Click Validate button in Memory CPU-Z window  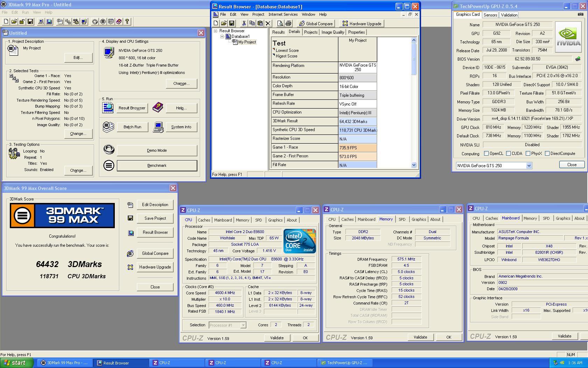click(420, 337)
